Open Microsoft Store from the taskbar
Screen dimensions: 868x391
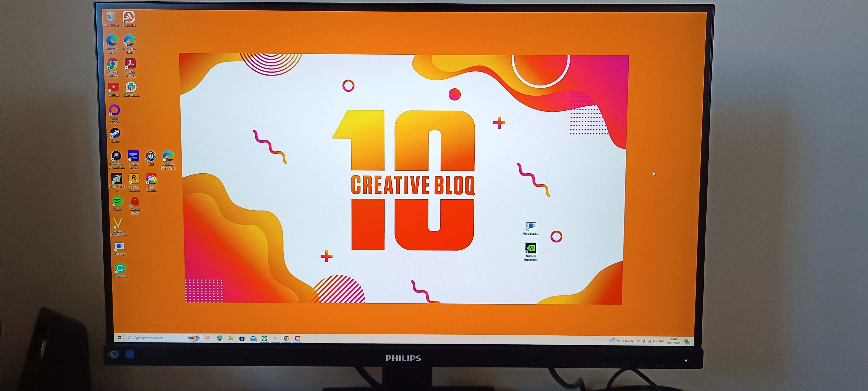coord(242,338)
